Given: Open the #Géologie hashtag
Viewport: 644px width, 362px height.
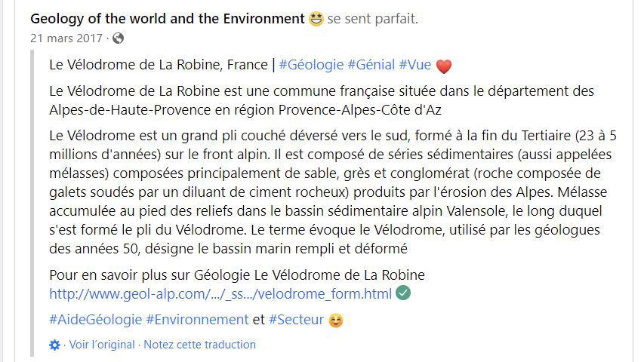Looking at the screenshot, I should click(311, 65).
